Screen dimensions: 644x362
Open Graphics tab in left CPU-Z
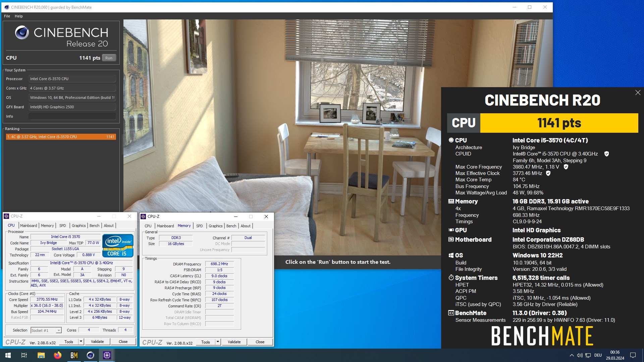[79, 226]
